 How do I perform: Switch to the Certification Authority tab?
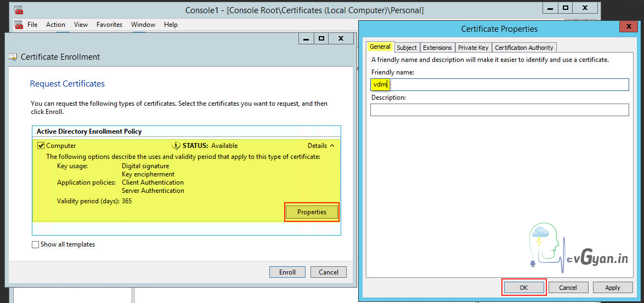(524, 48)
